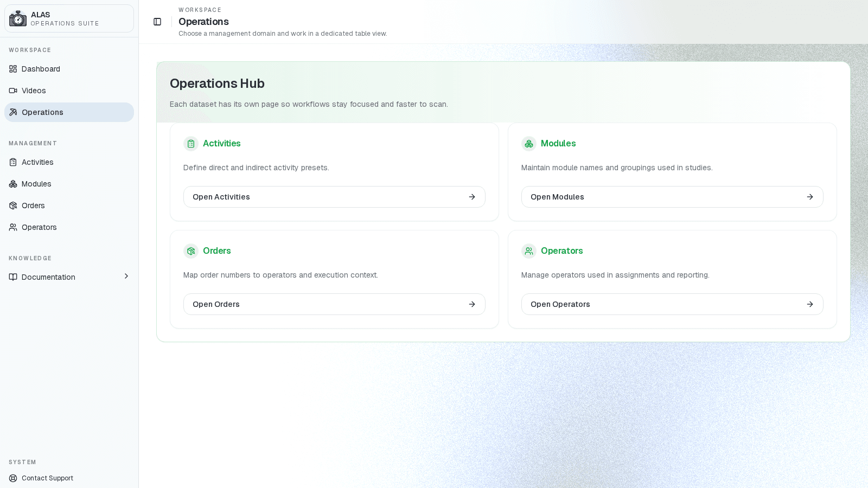
Task: Click the Open Activities button
Action: coord(334,197)
